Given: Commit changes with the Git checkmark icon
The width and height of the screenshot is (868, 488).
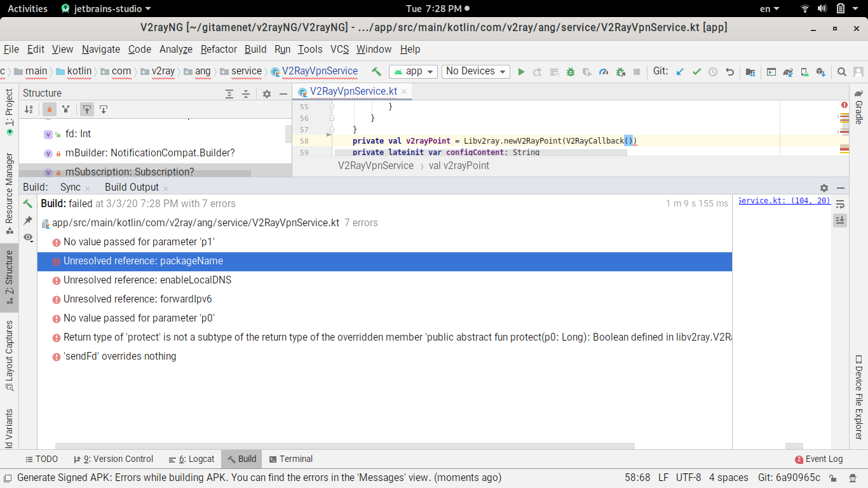Looking at the screenshot, I should (x=696, y=71).
